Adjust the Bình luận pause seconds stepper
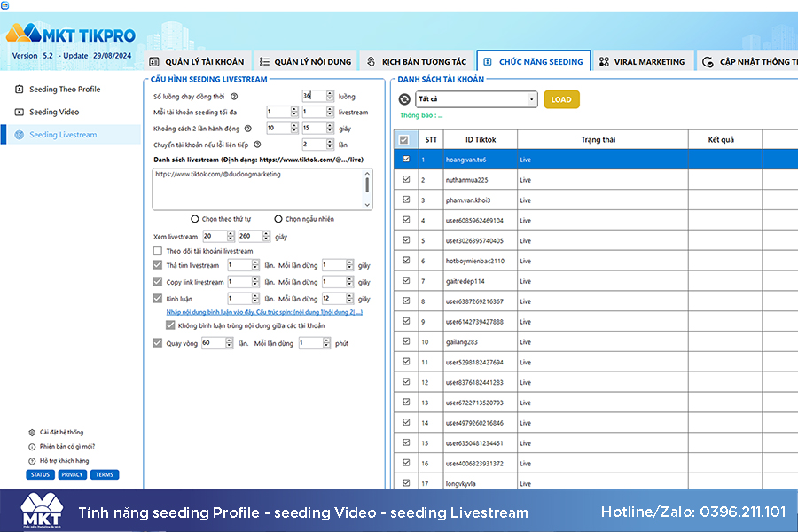The image size is (798, 532). coord(349,298)
